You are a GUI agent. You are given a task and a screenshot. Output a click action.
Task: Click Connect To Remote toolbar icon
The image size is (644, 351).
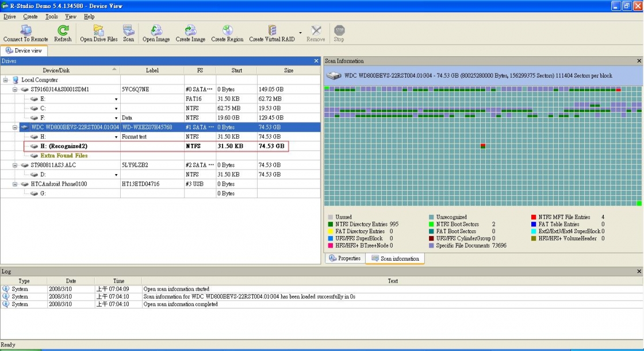[26, 33]
